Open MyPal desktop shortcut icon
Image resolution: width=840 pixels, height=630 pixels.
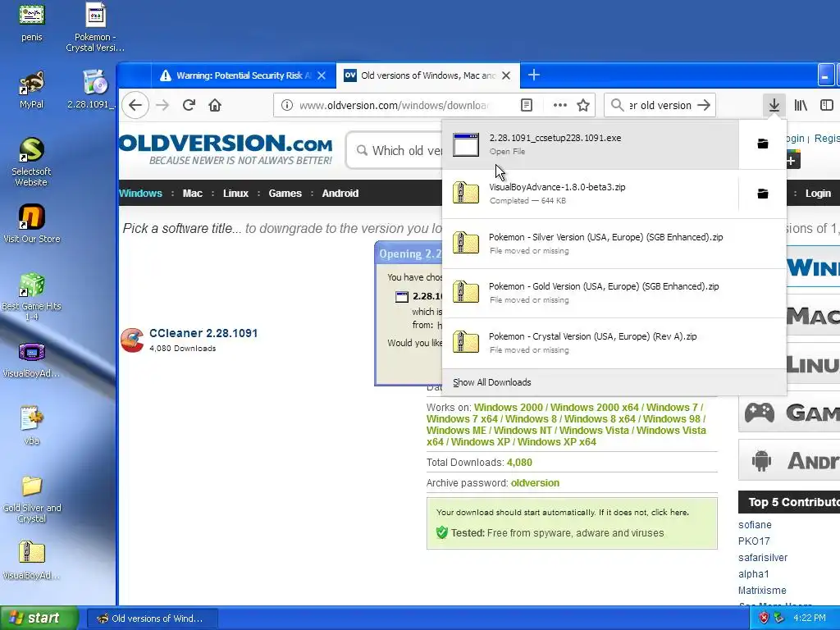[32, 89]
